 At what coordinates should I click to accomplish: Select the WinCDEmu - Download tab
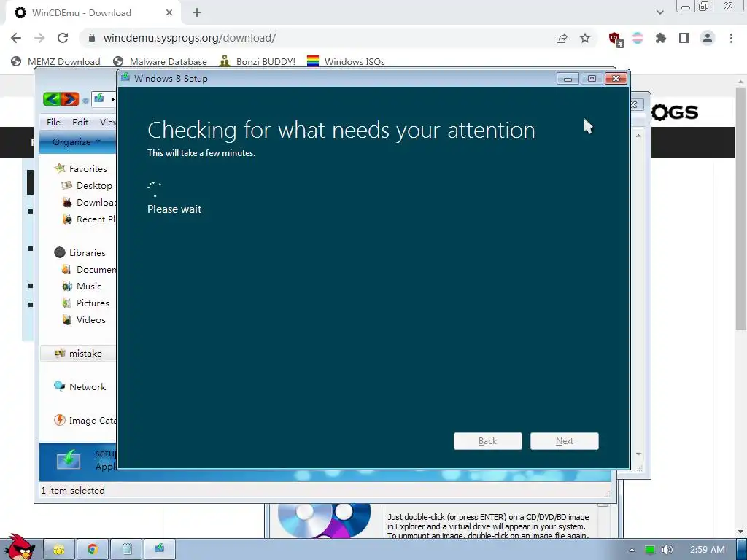pyautogui.click(x=93, y=13)
